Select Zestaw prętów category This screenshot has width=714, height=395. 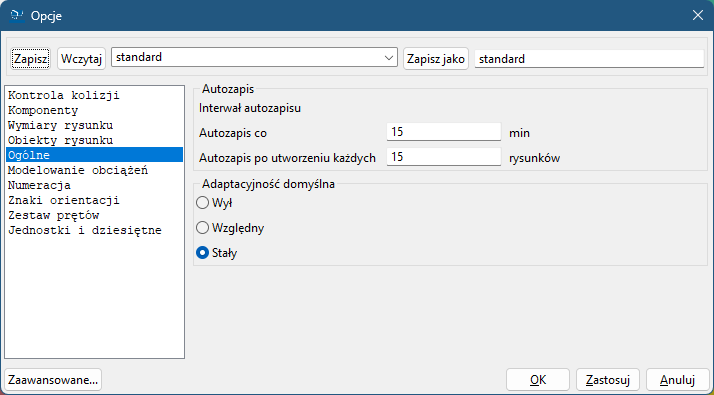tap(94, 215)
